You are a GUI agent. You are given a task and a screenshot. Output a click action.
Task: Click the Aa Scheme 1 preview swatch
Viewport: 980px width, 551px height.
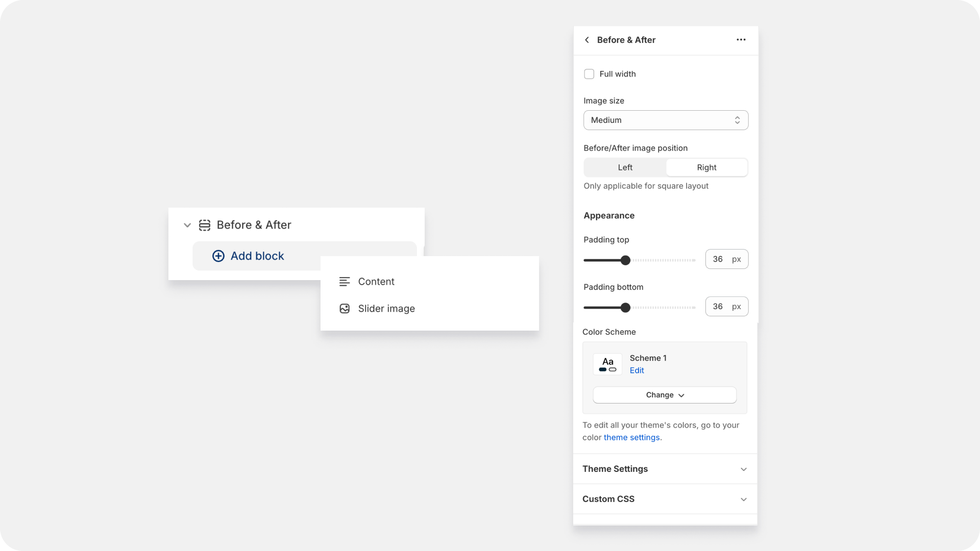(607, 364)
